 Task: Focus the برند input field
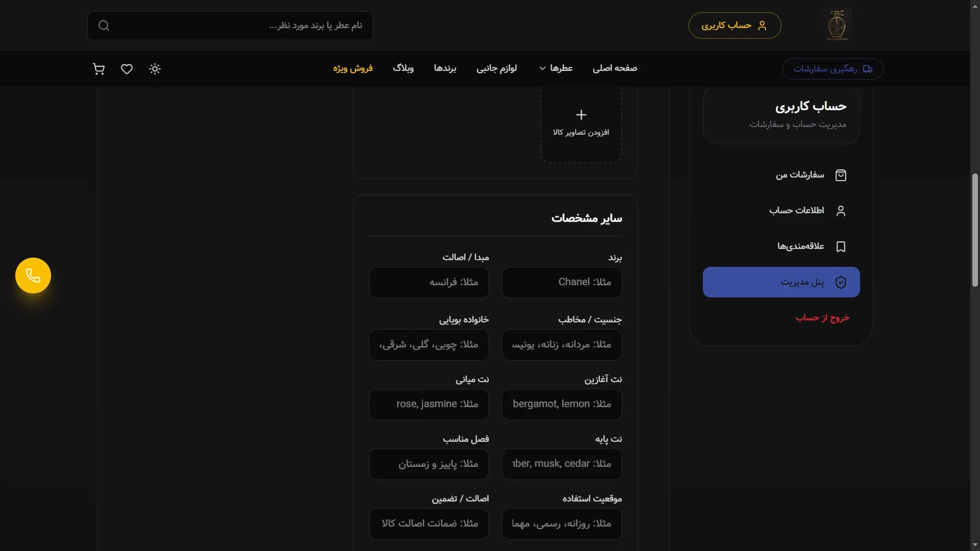(561, 283)
